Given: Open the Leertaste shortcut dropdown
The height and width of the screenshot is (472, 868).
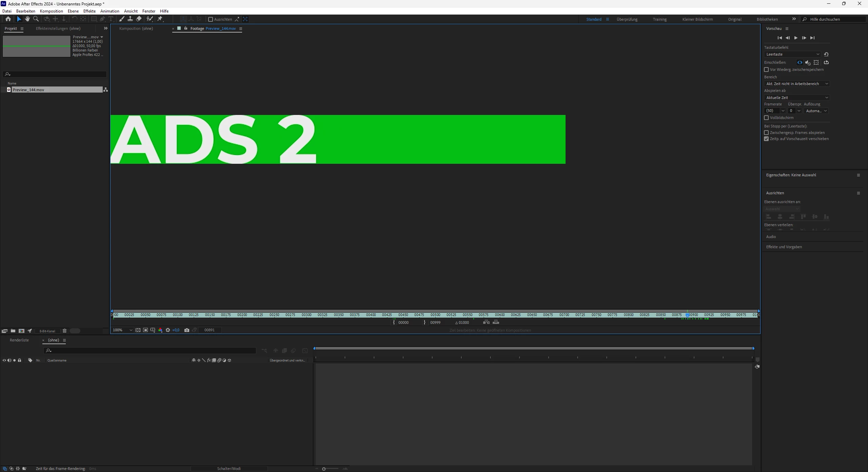Looking at the screenshot, I should 792,54.
